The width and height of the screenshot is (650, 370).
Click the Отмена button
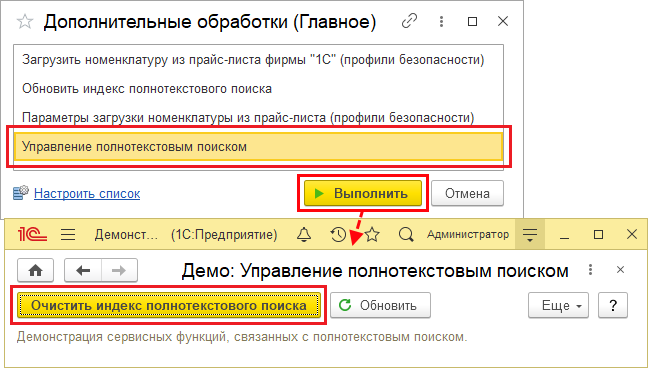coord(467,193)
